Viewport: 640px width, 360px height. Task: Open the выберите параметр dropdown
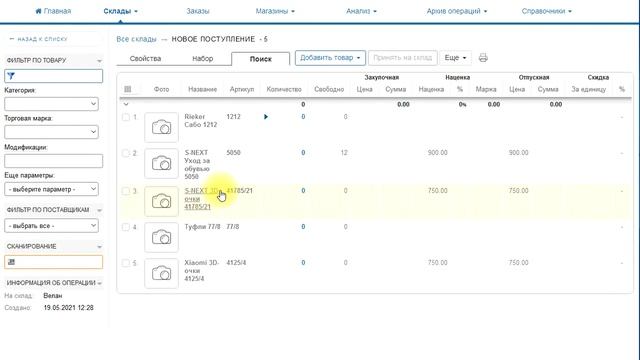point(51,189)
